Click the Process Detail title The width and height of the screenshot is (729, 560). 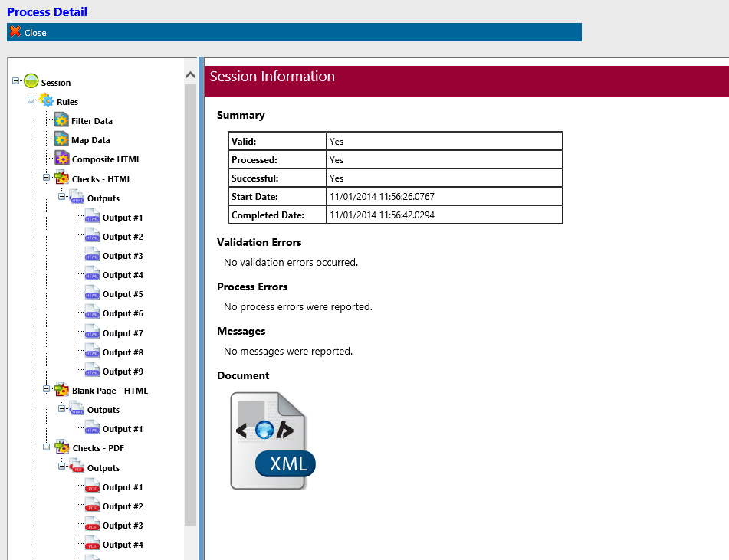point(47,12)
